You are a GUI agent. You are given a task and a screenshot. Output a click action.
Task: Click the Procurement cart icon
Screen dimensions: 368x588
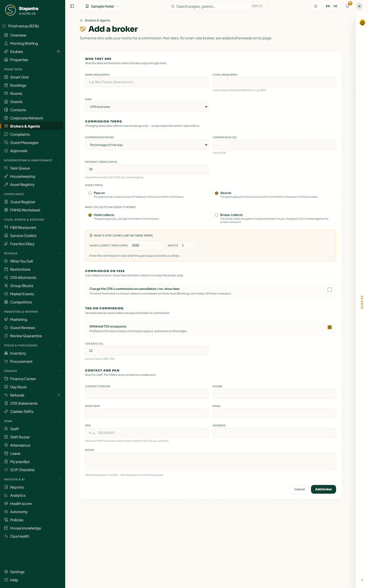tap(6, 361)
